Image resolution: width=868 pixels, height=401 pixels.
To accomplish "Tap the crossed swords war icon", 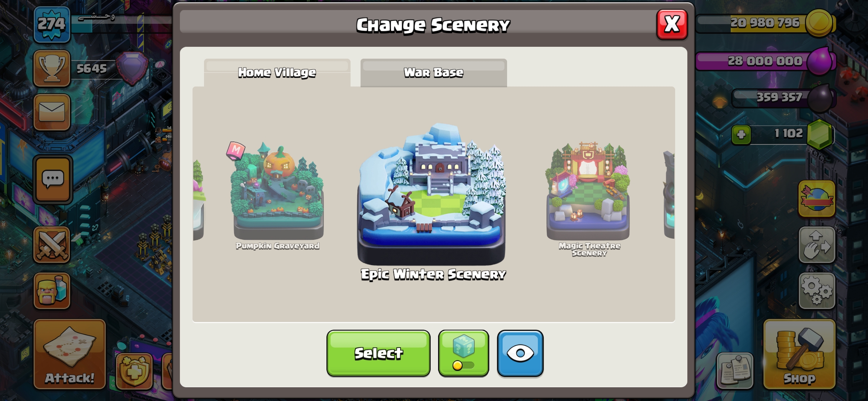I will [x=52, y=245].
